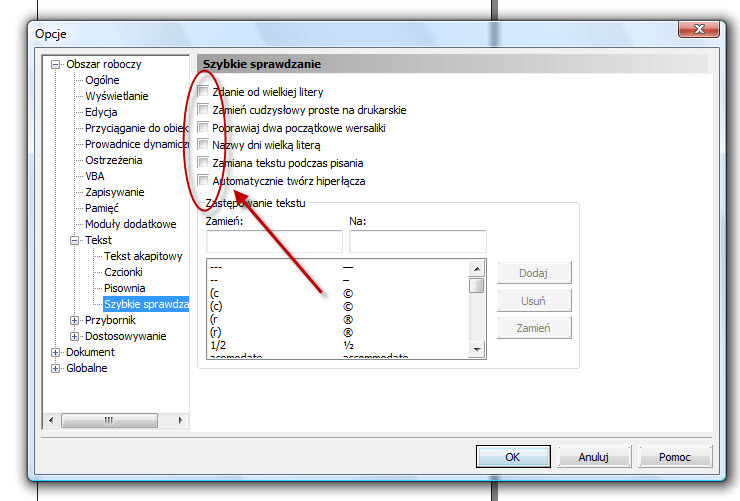Click the 'Na:' replacement text field
The height and width of the screenshot is (501, 740).
point(417,241)
